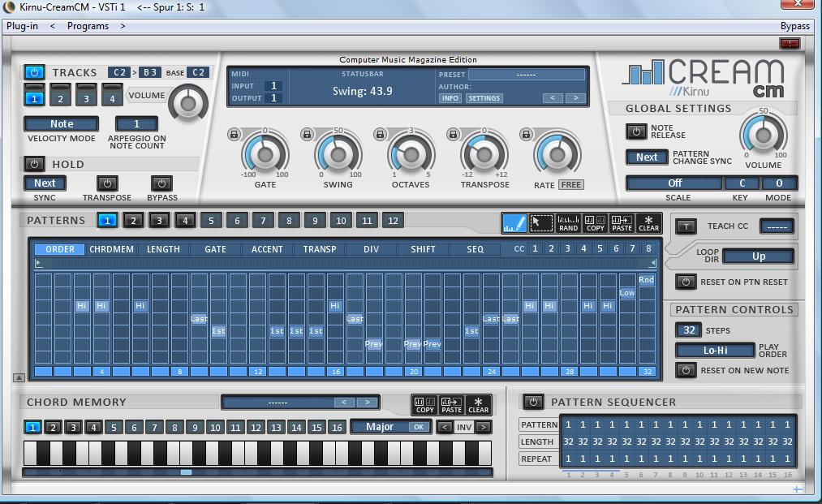Click the Bypass button in top bar
Viewport: 822px width, 504px height.
click(794, 26)
